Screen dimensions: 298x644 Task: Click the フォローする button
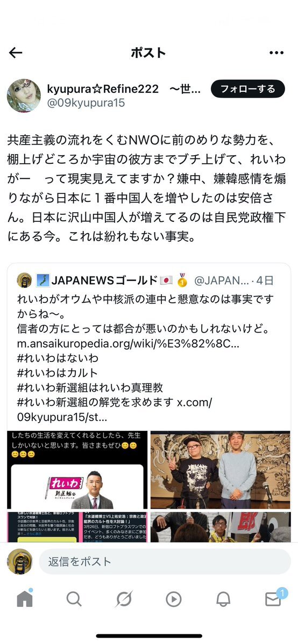pos(248,89)
